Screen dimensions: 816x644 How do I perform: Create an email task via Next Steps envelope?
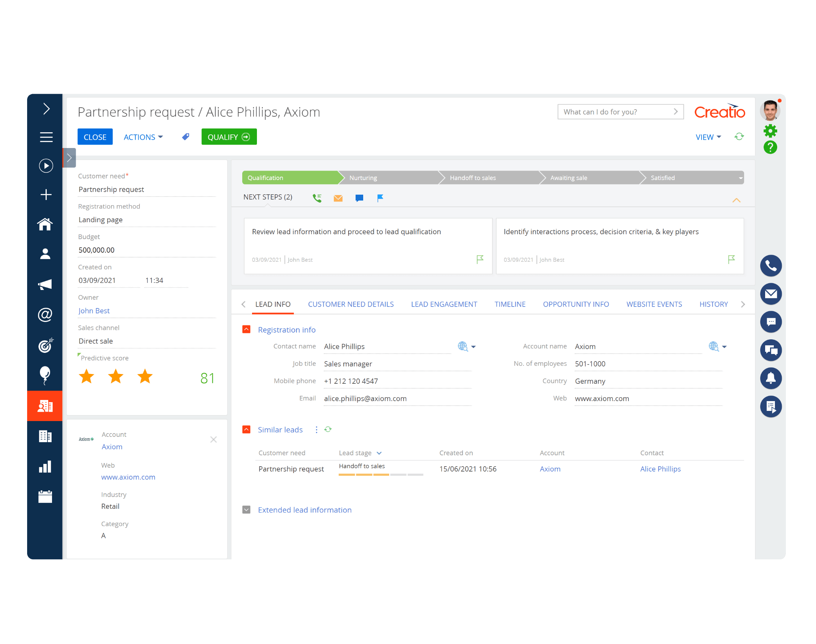[x=338, y=198]
